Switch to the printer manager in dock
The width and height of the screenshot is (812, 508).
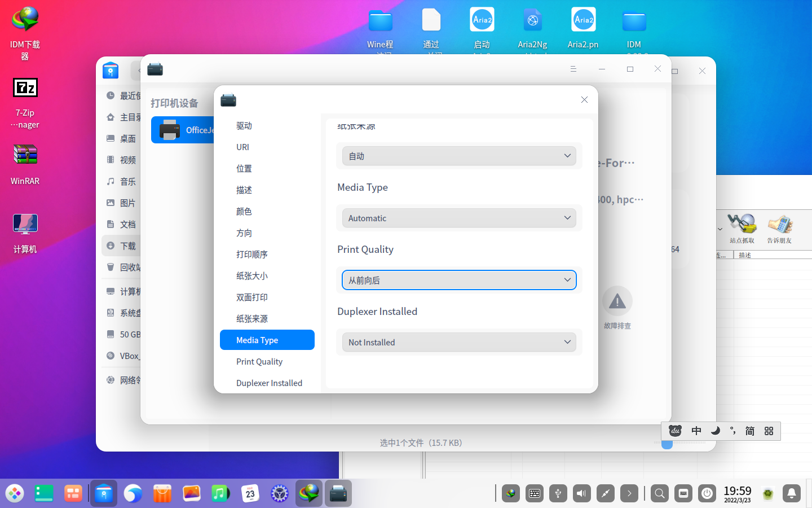click(338, 493)
